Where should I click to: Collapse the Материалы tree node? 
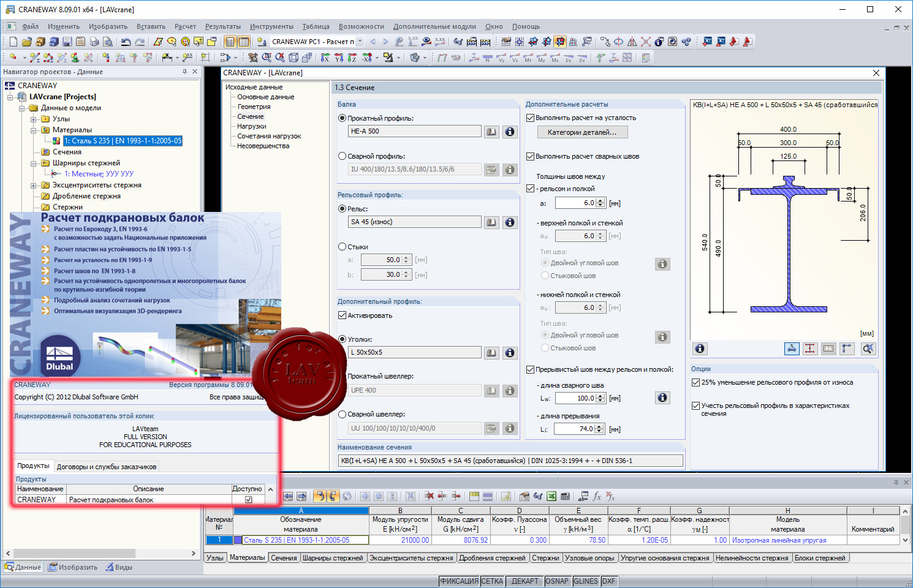coord(34,130)
